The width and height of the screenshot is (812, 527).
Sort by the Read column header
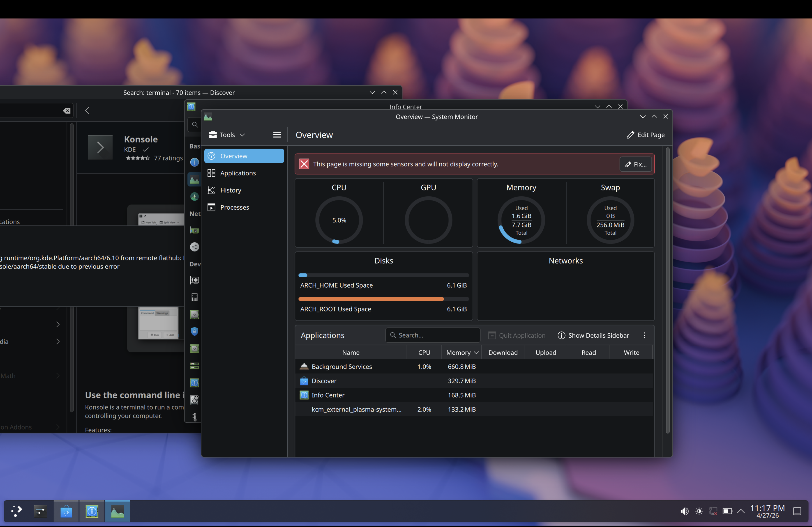click(x=588, y=353)
